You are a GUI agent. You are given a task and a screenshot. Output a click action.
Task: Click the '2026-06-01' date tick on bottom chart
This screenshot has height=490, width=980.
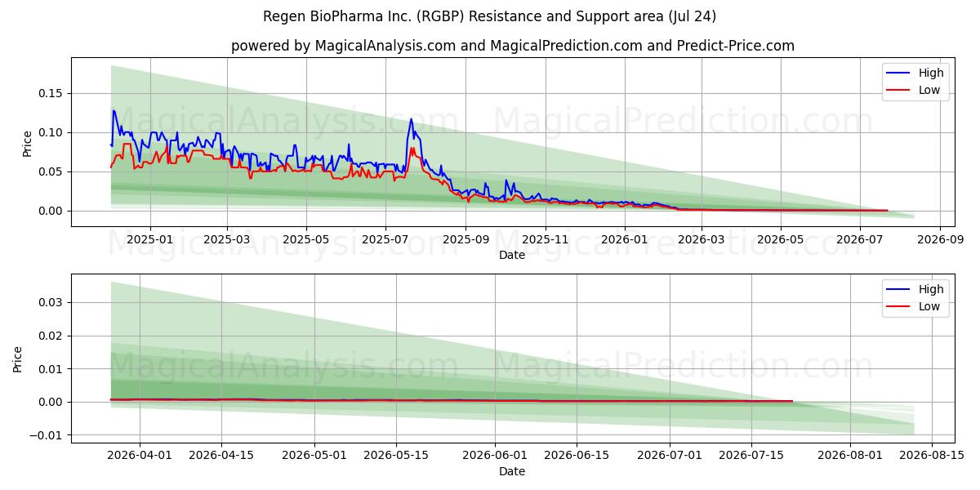pyautogui.click(x=495, y=456)
